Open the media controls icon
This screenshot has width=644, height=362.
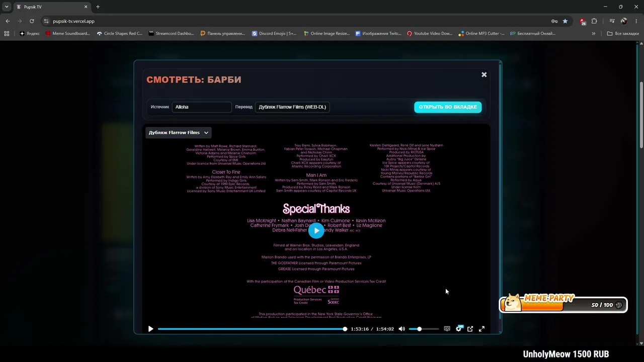point(612,21)
